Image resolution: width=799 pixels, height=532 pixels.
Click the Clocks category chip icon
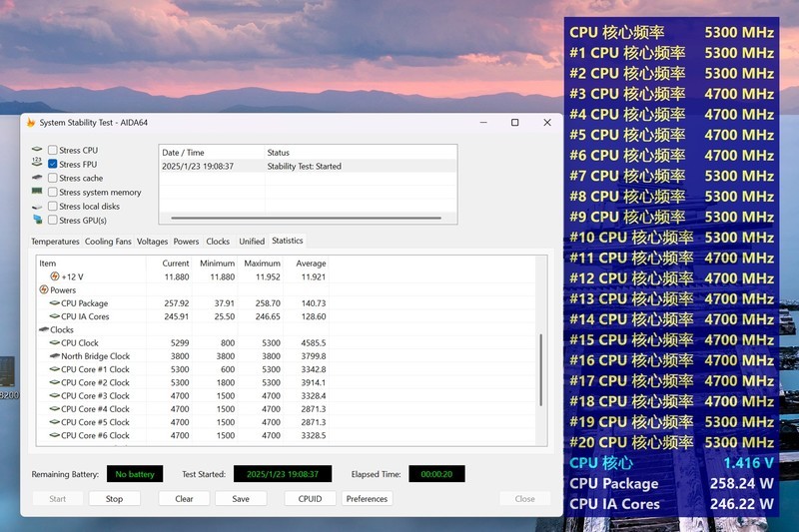point(43,329)
